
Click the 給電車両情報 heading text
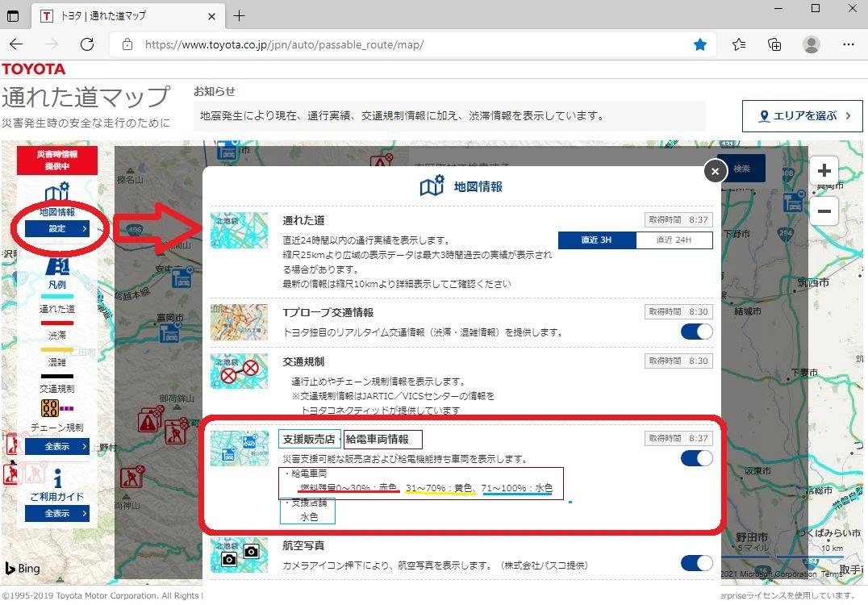click(x=378, y=439)
